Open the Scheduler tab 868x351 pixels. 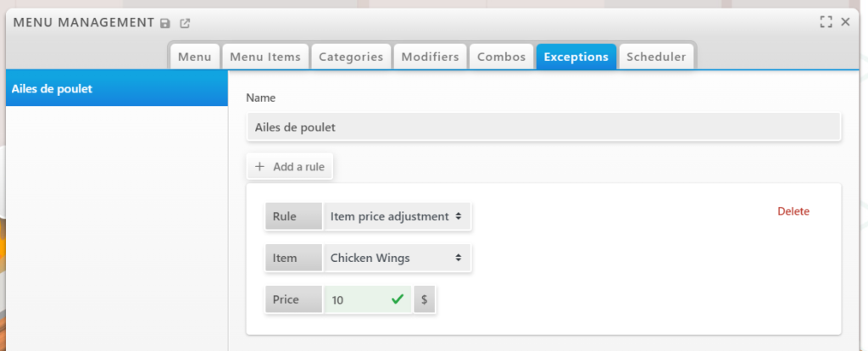point(657,57)
